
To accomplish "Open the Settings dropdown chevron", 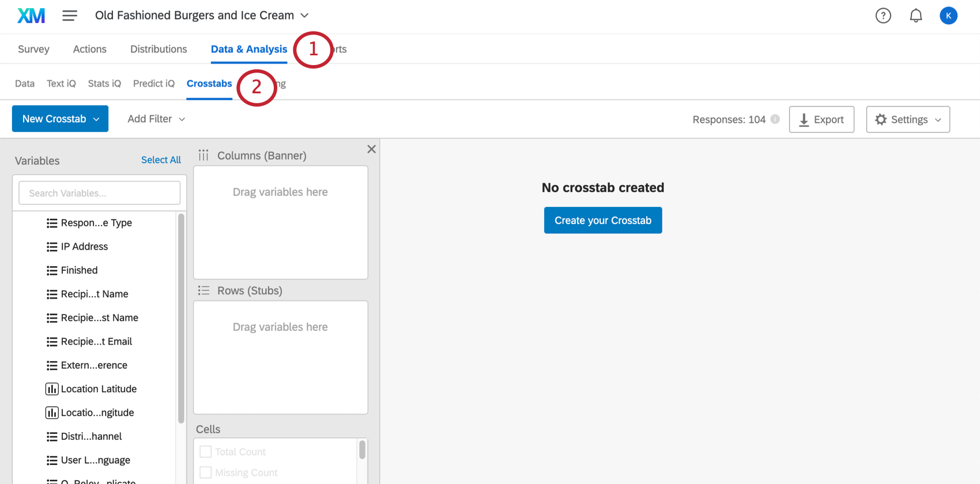I will click(x=938, y=120).
